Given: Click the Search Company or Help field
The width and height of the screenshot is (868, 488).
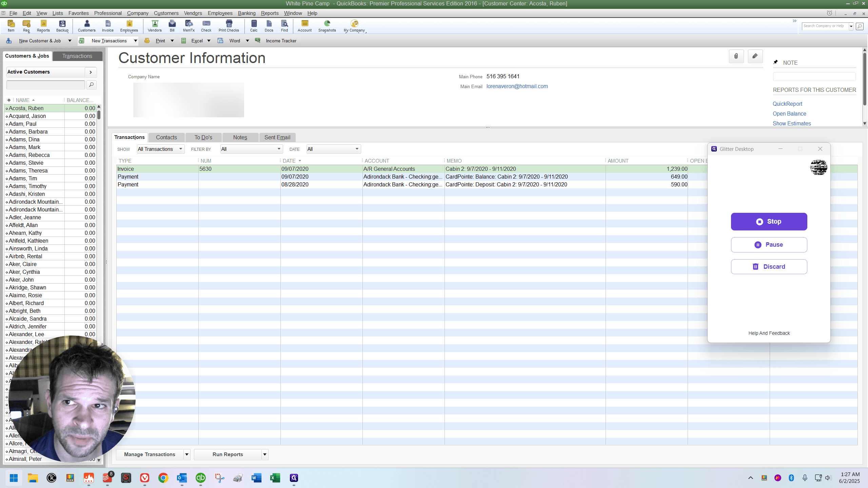Looking at the screenshot, I should click(825, 26).
